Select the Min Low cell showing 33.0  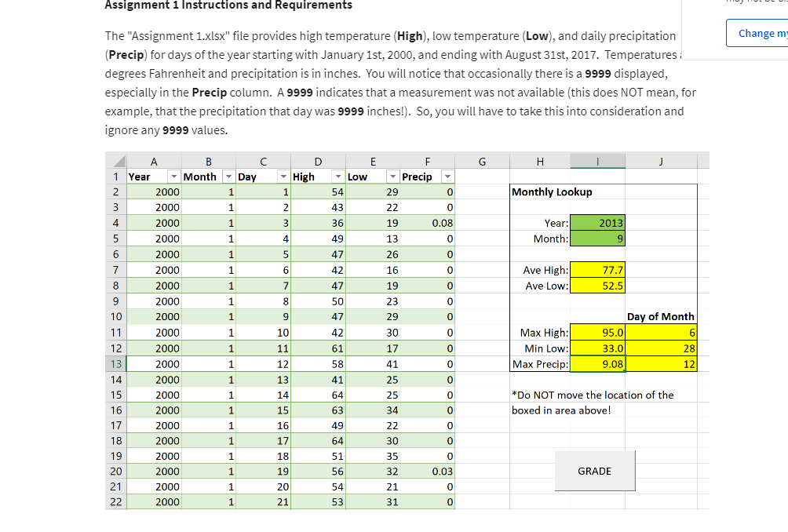(597, 348)
